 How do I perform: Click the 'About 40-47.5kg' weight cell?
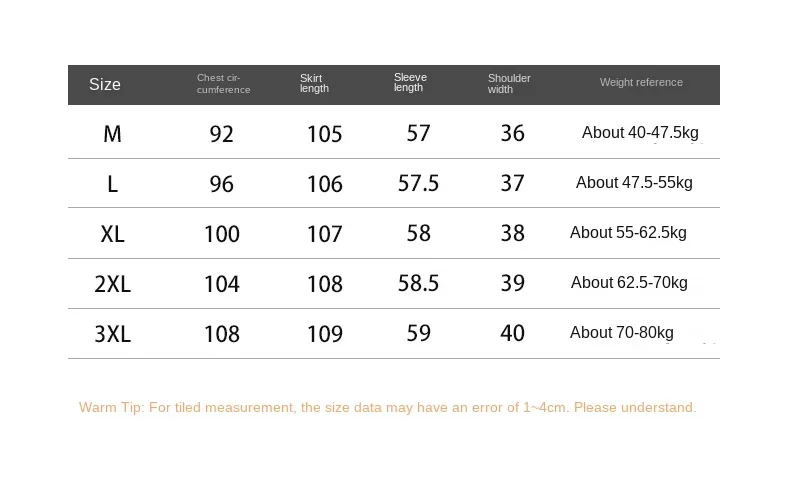[x=640, y=133]
